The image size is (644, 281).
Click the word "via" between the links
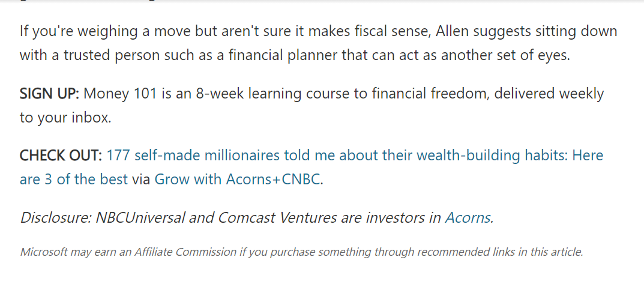[x=141, y=180]
